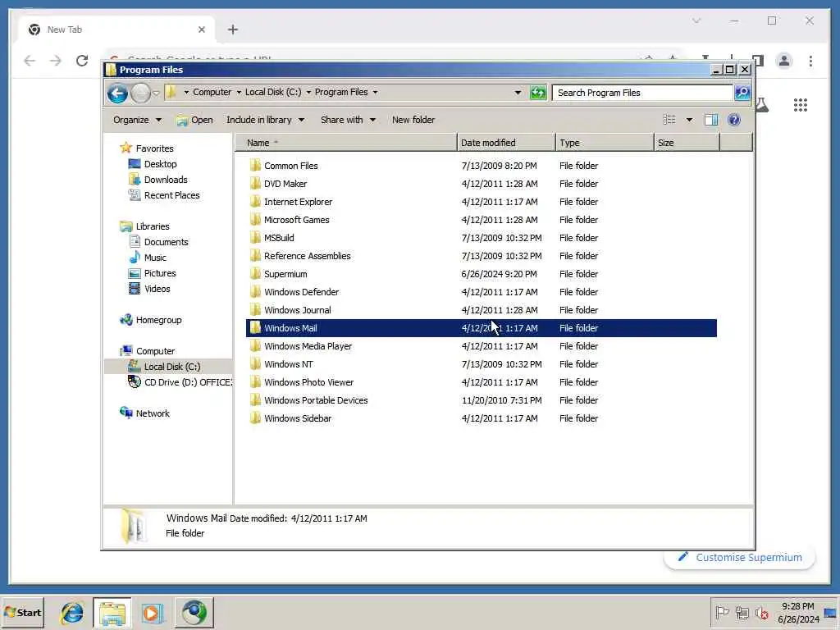Click the Supermium browser taskbar icon
840x630 pixels.
tap(194, 613)
